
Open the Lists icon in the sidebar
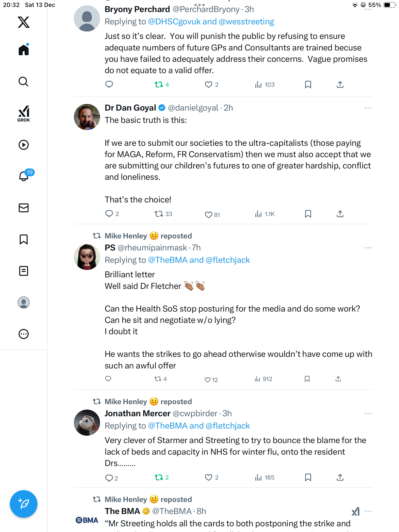(24, 271)
